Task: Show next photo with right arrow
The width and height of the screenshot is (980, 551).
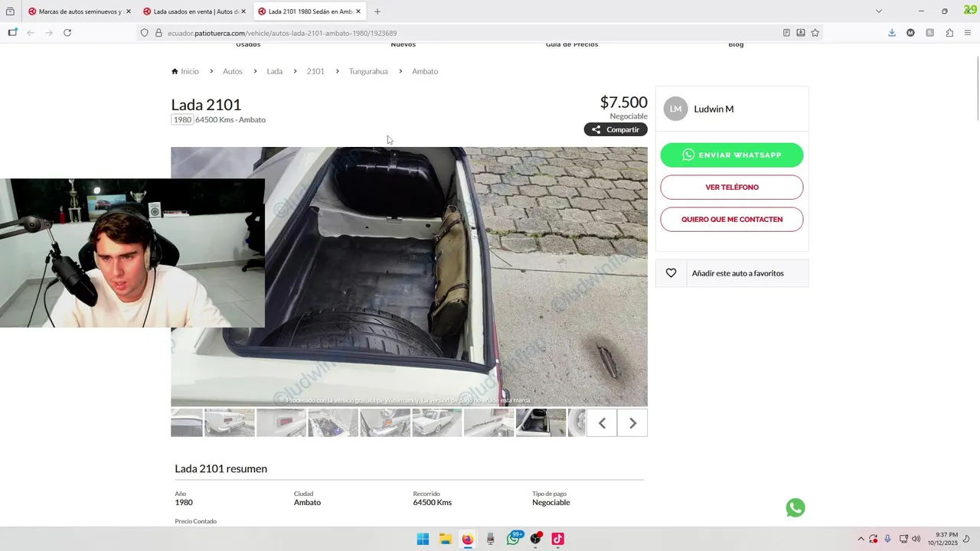Action: (x=632, y=423)
